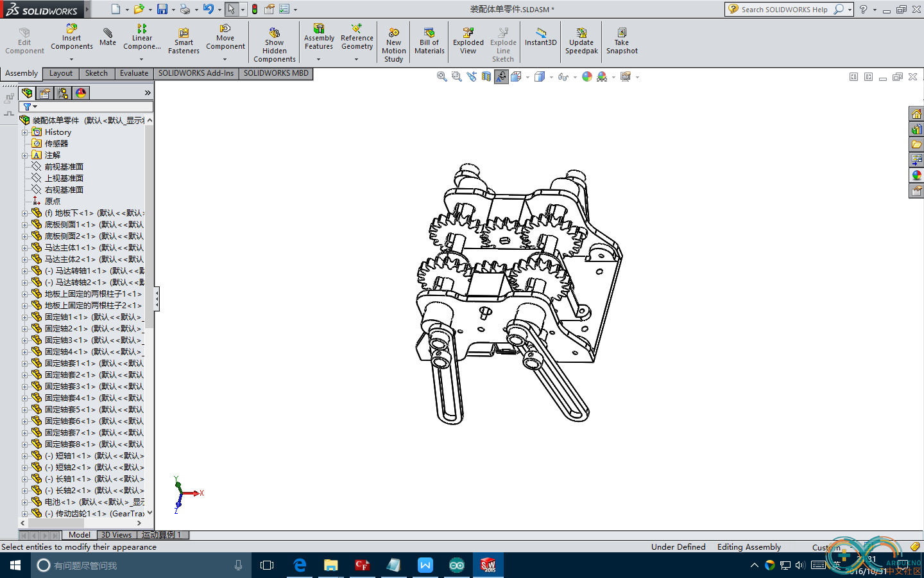Click Previous View icon

(x=472, y=76)
